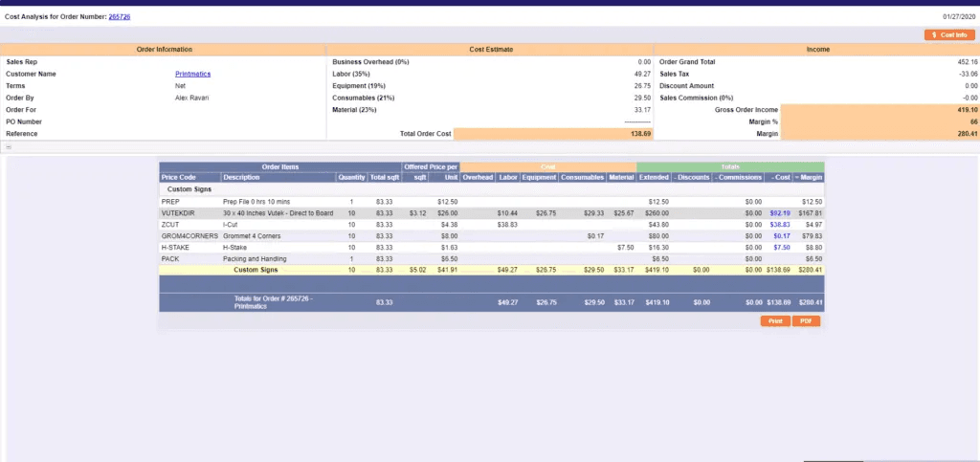Click the Total Order Cost value 138.69

(639, 134)
